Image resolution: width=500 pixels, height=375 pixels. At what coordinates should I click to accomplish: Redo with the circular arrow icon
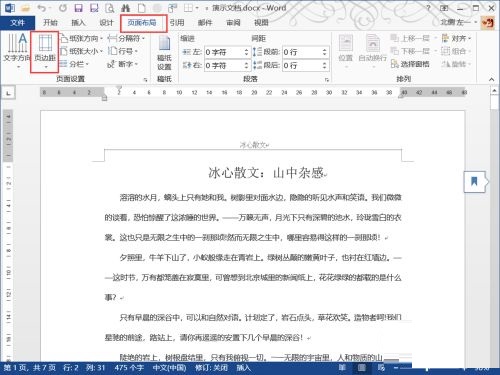[x=63, y=8]
